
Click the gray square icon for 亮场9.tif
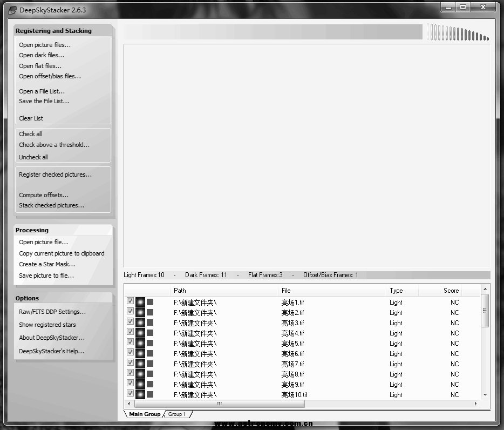pos(150,384)
